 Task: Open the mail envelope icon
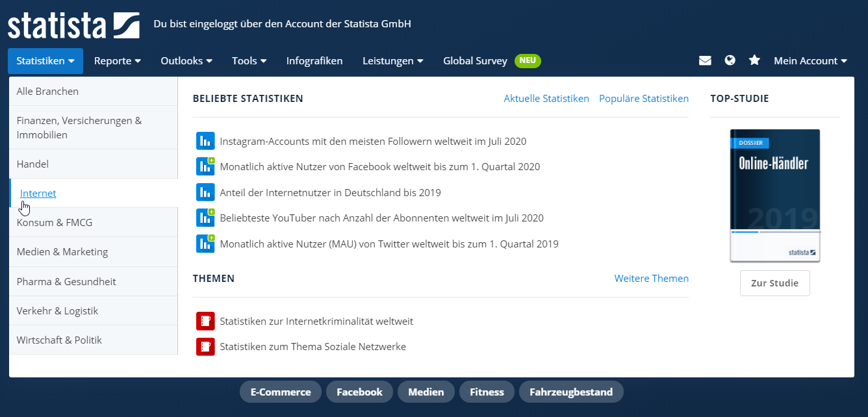705,60
